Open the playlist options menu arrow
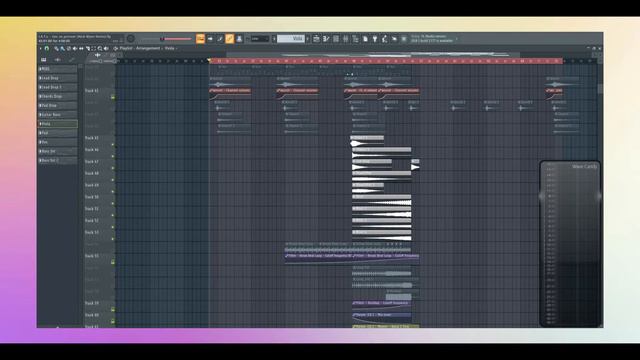 [40, 48]
